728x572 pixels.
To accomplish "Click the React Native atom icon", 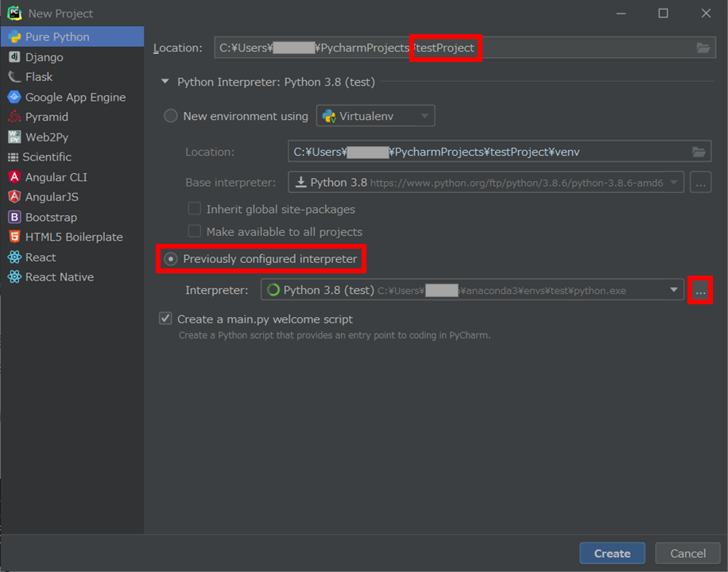I will tap(14, 277).
